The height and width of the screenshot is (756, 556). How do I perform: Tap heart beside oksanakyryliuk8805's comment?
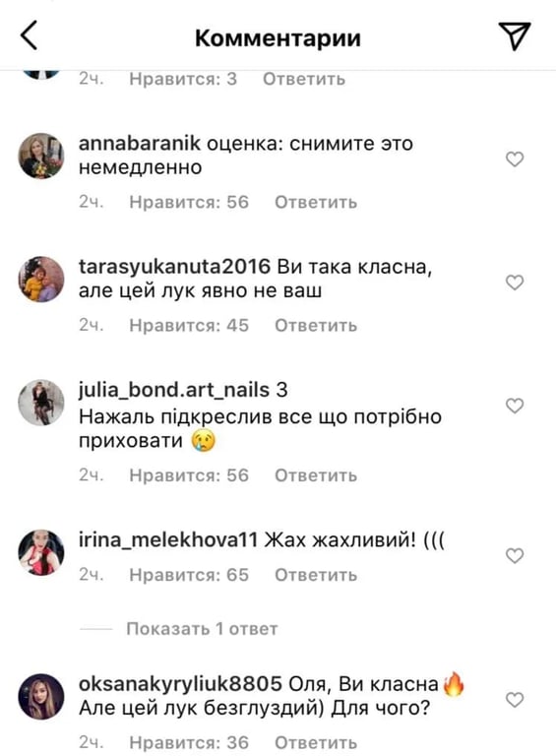[515, 699]
